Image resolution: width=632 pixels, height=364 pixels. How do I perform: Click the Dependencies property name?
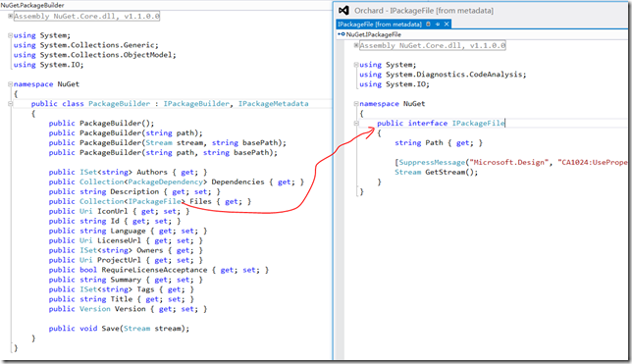coord(237,182)
